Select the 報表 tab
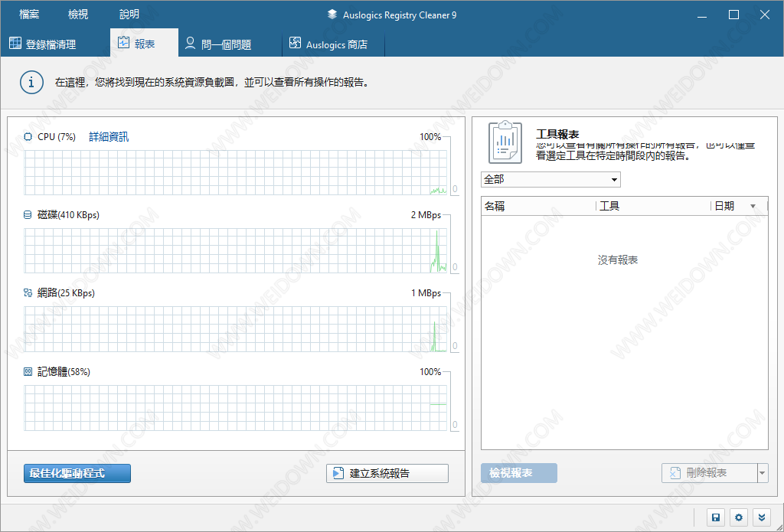Screen dimensions: 784x532 click(x=144, y=44)
